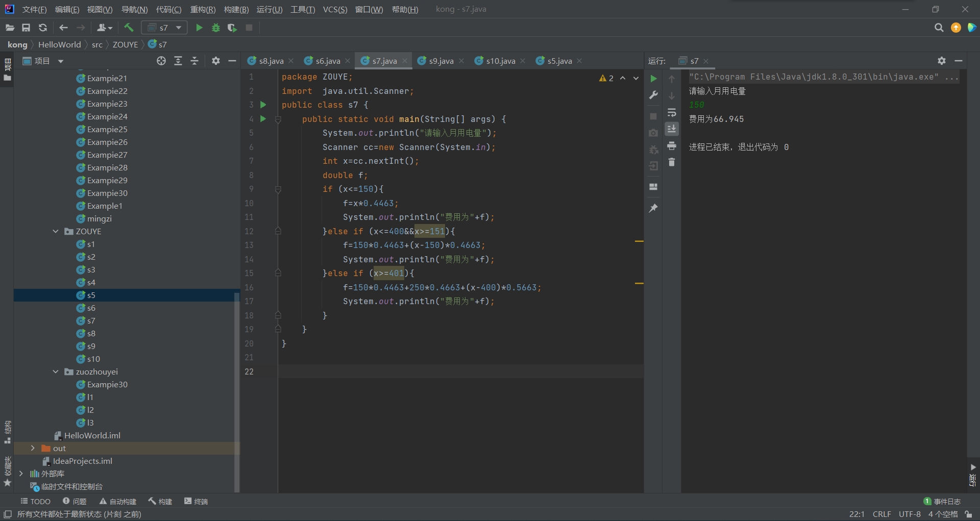The width and height of the screenshot is (980, 521).
Task: Click the Build hammer icon
Action: pyautogui.click(x=129, y=28)
